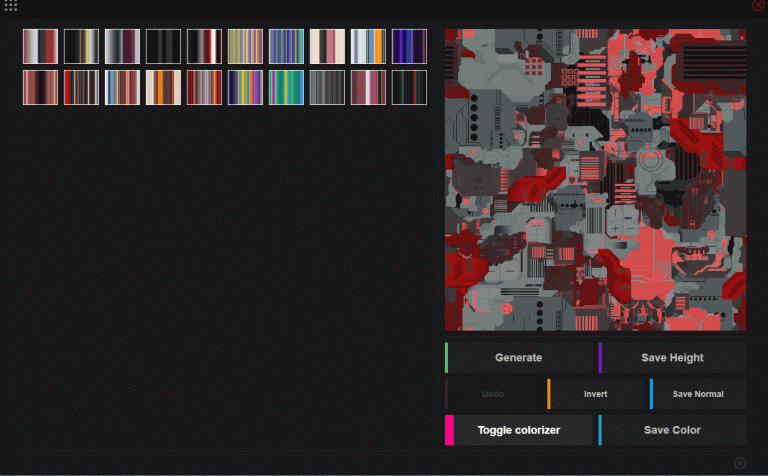The image size is (768, 476).
Task: Select the all-gray striped palette in second row
Action: pyautogui.click(x=327, y=87)
